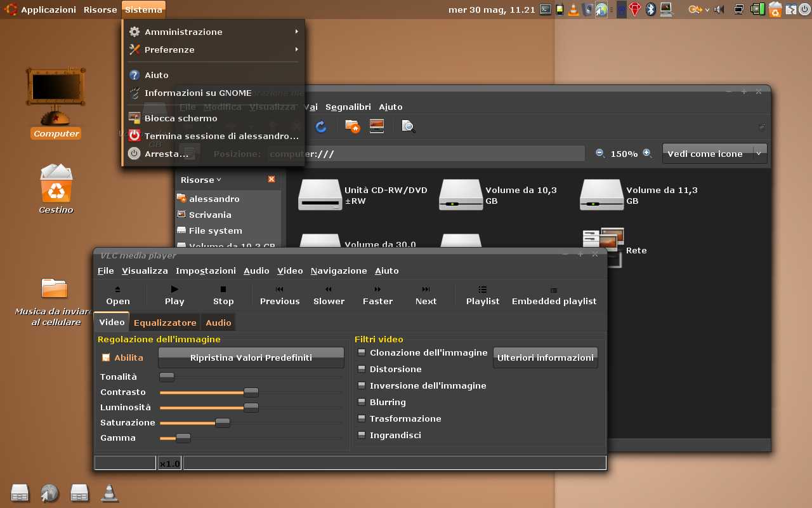The image size is (812, 508).
Task: Click Ripristina Valori Predefiniti button
Action: 251,358
